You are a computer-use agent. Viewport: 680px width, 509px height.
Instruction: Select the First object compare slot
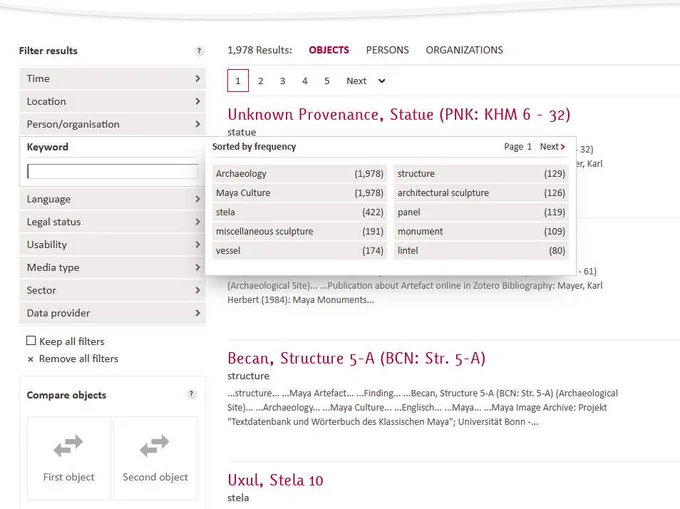pos(69,458)
